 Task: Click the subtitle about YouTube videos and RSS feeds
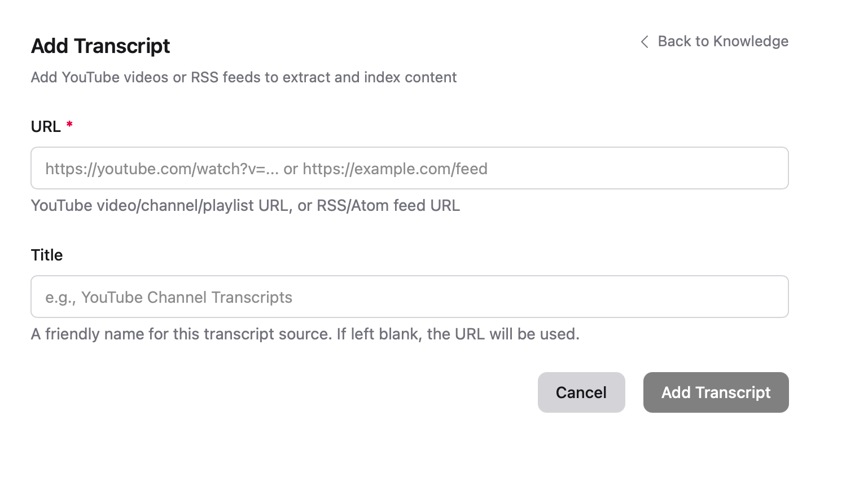pyautogui.click(x=244, y=77)
